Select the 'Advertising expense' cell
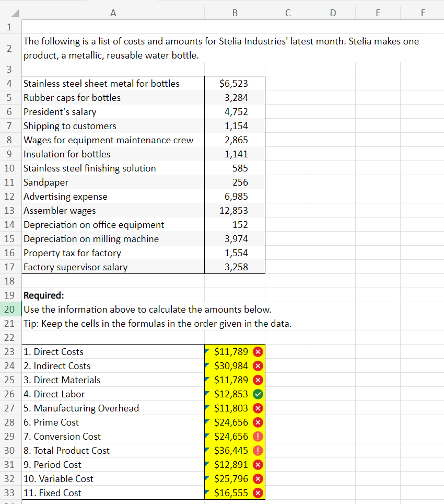This screenshot has height=504, width=444. coord(113,197)
